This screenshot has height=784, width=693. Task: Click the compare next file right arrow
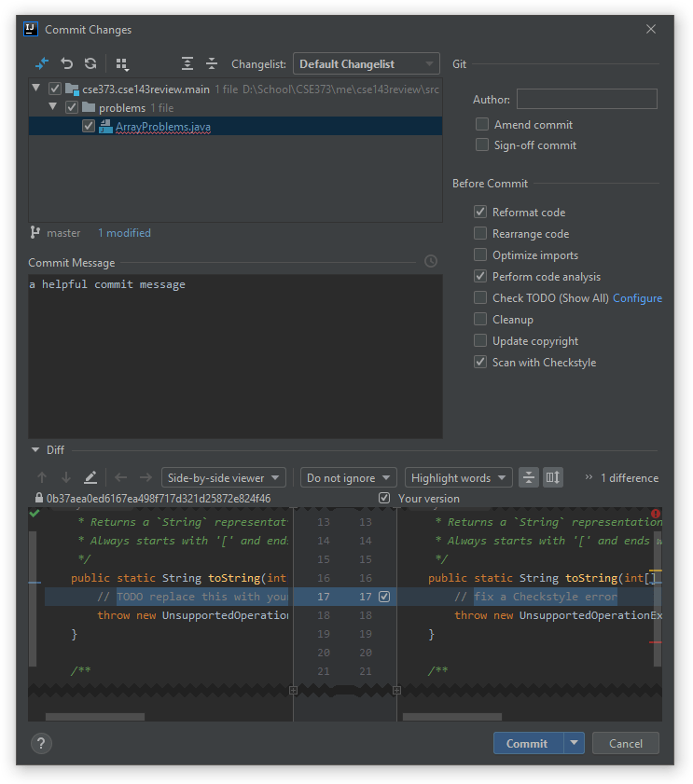click(146, 477)
